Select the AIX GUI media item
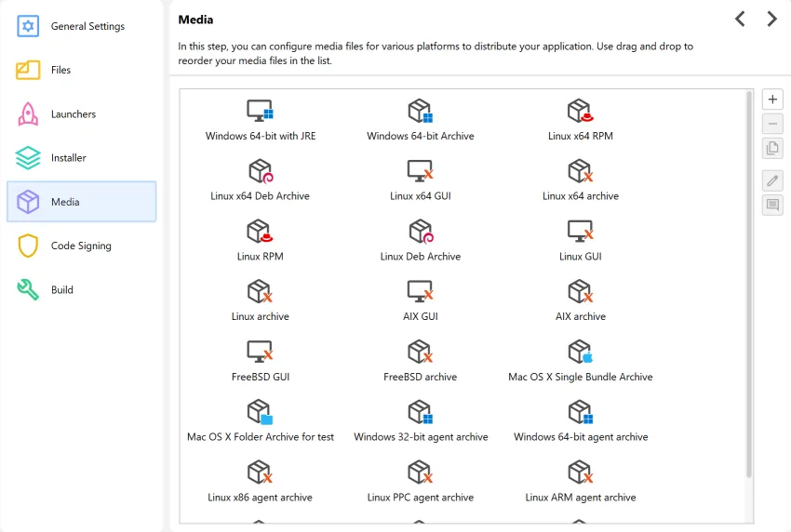 click(421, 301)
